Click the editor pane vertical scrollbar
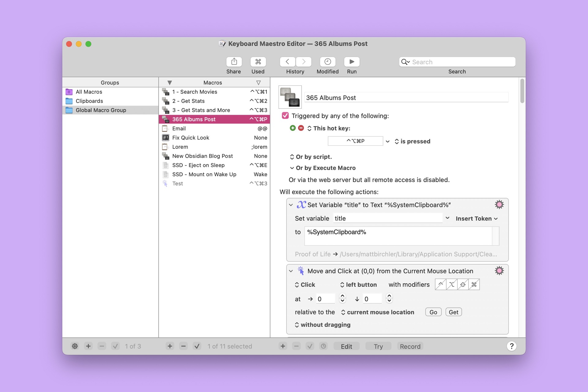The image size is (588, 392). 522,91
